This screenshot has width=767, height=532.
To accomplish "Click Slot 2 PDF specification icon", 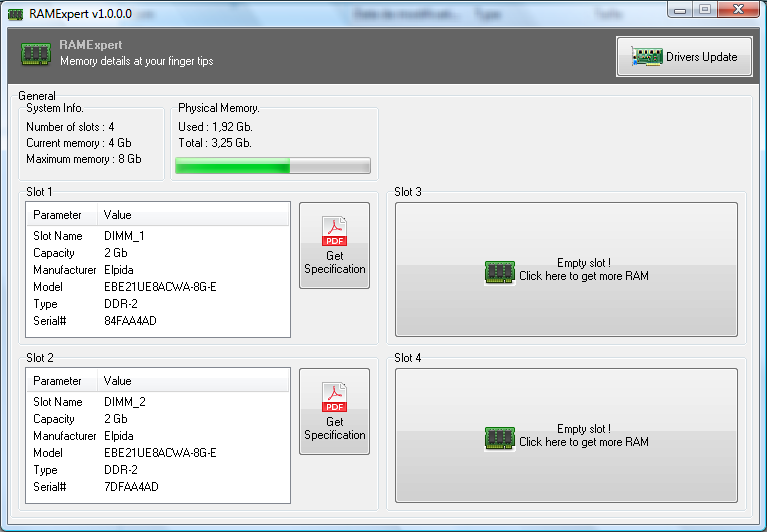I will [334, 397].
